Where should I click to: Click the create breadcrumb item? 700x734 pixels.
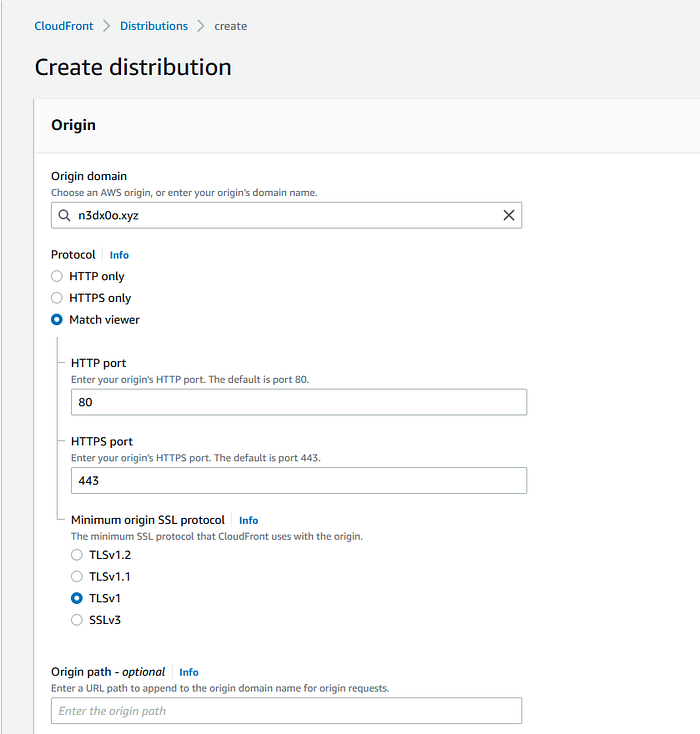pos(231,26)
